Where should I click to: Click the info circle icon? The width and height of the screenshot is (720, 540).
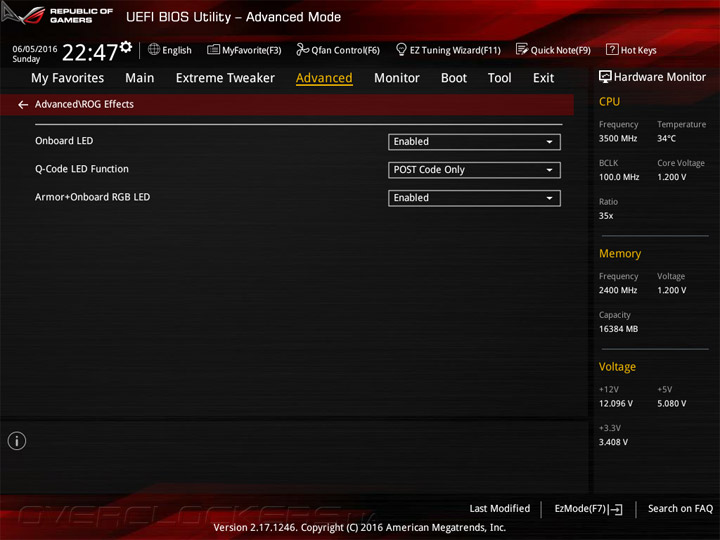[17, 441]
